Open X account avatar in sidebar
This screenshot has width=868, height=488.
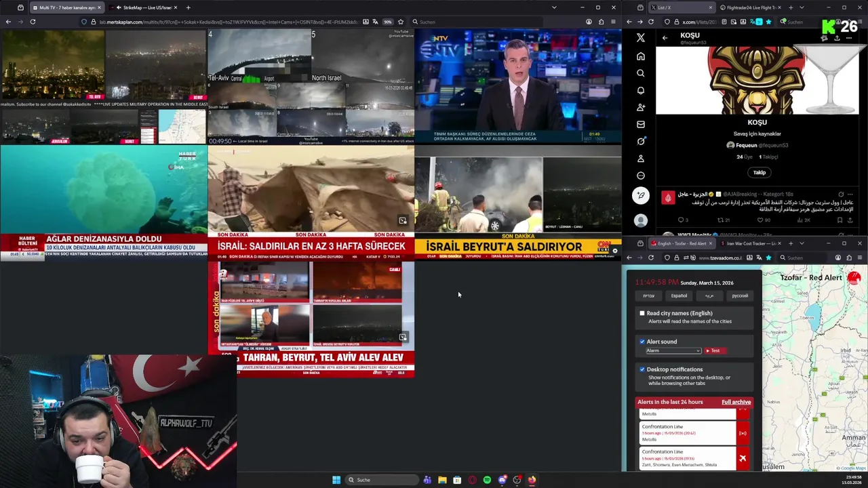pyautogui.click(x=640, y=220)
